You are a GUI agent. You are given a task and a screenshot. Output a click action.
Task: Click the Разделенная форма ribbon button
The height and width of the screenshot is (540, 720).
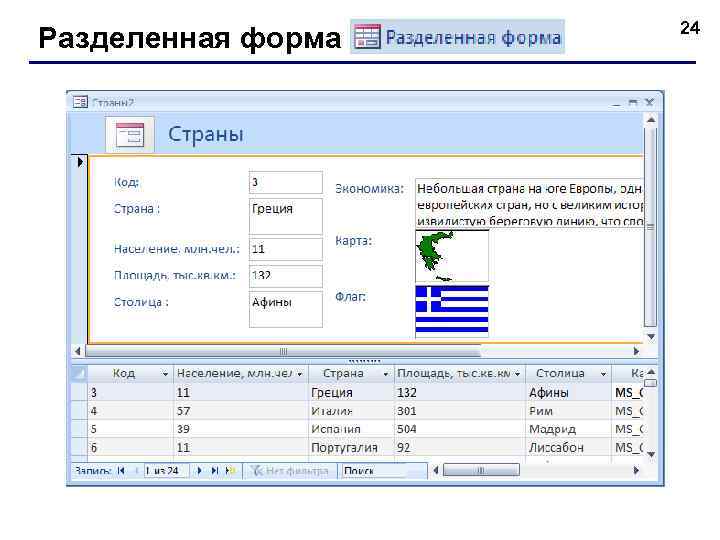tap(457, 37)
